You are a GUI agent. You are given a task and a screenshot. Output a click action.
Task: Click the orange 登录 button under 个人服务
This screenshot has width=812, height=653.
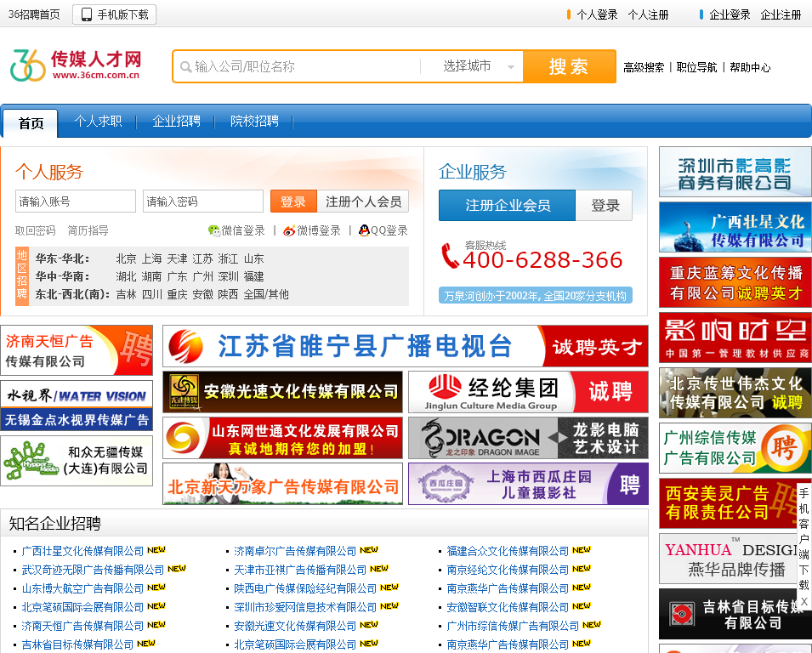coord(293,202)
